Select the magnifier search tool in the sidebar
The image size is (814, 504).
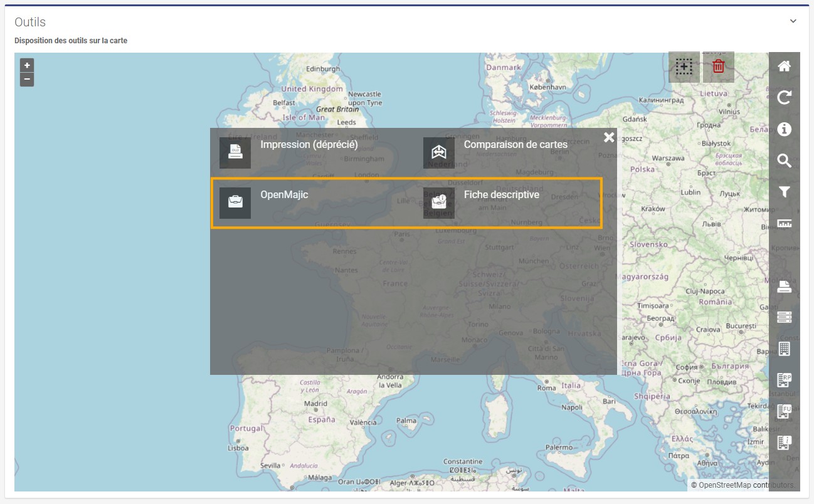click(784, 160)
